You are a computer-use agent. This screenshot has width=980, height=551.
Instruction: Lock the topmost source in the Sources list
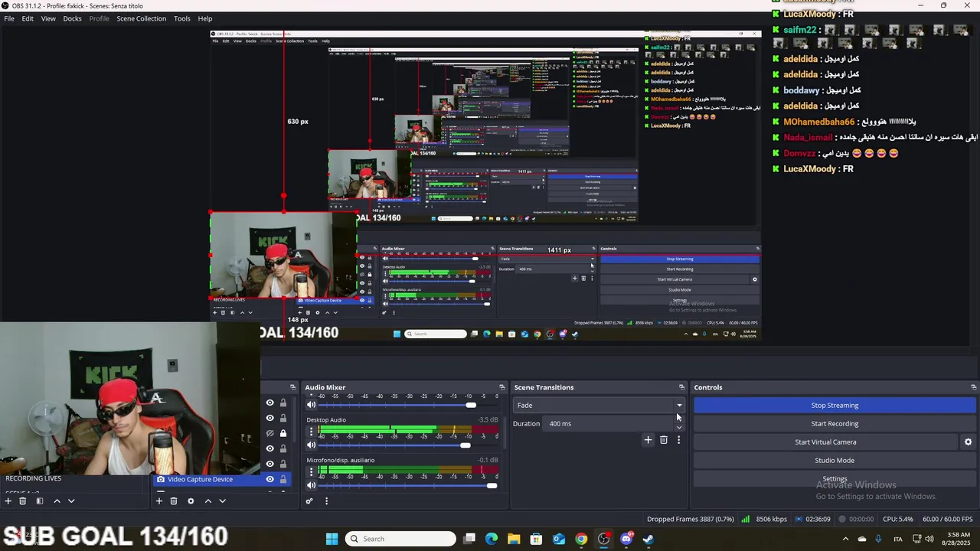point(283,403)
